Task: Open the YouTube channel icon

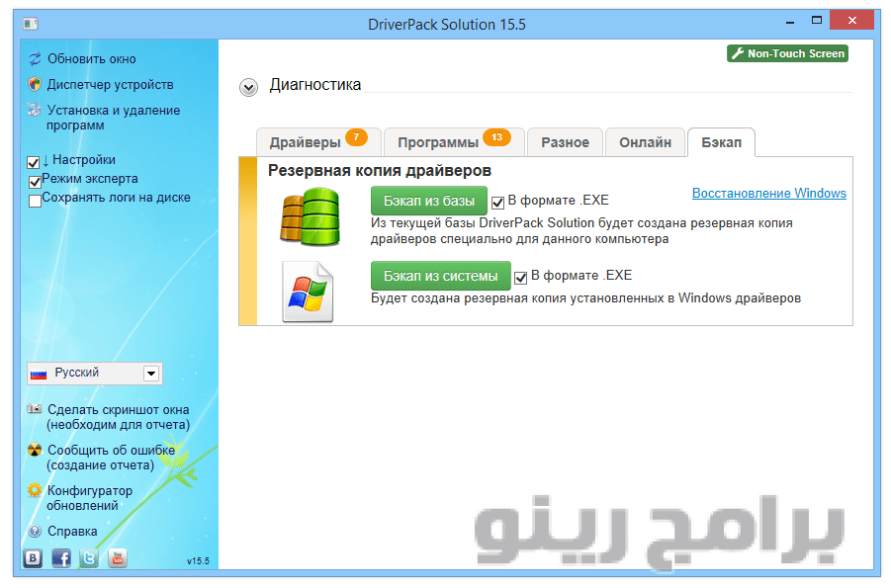Action: point(118,558)
